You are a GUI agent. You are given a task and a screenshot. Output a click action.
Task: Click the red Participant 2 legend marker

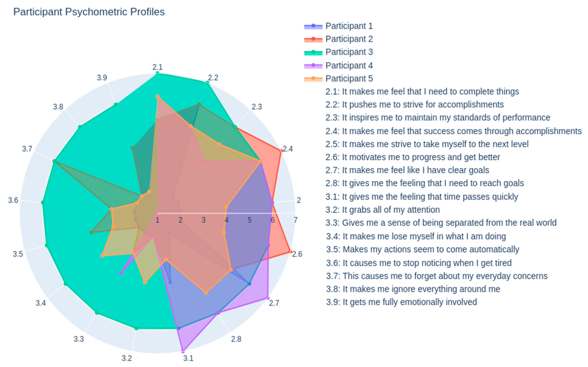[x=313, y=39]
